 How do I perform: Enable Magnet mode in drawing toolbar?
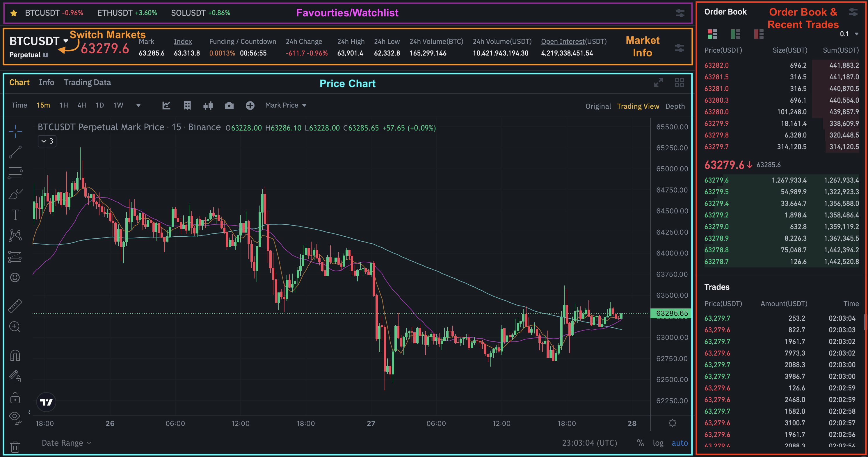tap(15, 355)
